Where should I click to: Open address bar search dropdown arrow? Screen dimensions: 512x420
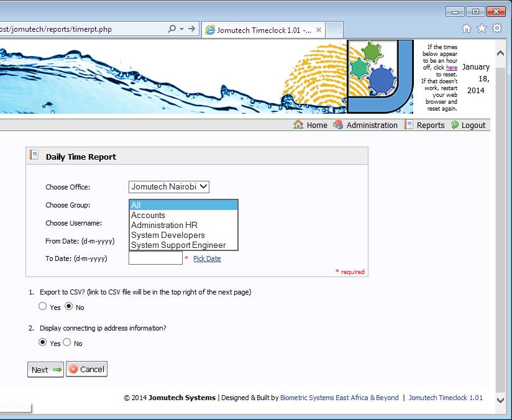181,29
